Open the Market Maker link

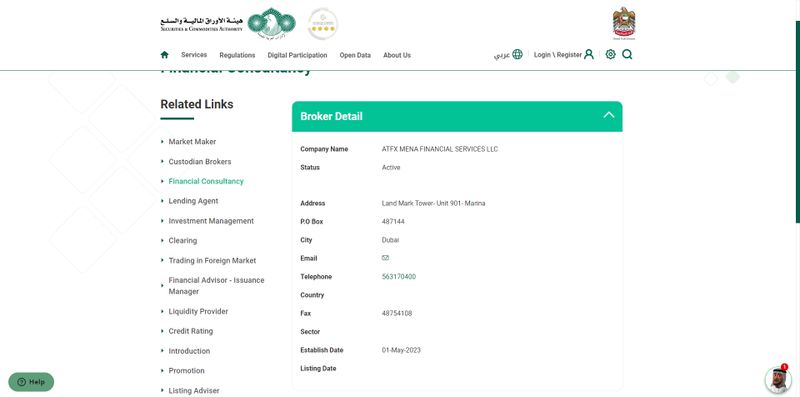pos(192,142)
